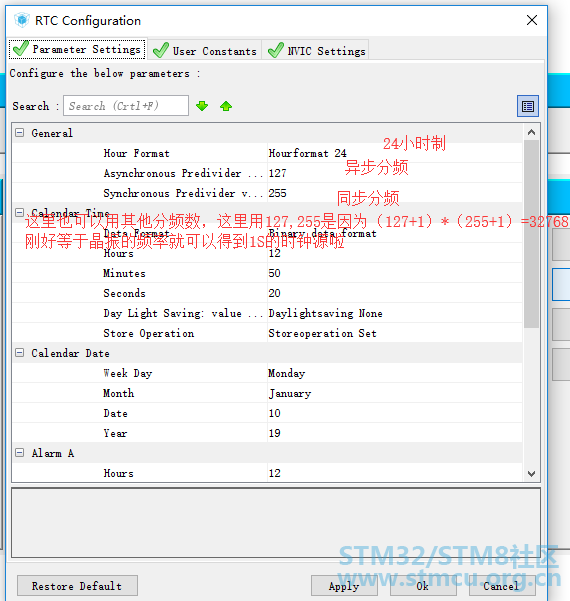Click the Asynchronous Predivider label

pyautogui.click(x=183, y=173)
